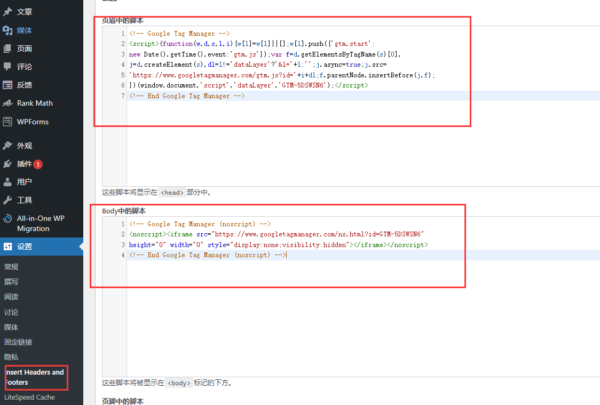Click the GTM-5DSWSN6 script line in header
This screenshot has height=405, width=600.
(x=248, y=86)
